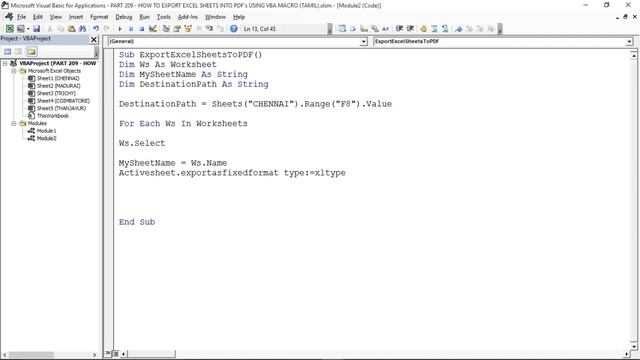Open Visual Basic Help question mark icon
640x360 pixels.
pyautogui.click(x=233, y=29)
